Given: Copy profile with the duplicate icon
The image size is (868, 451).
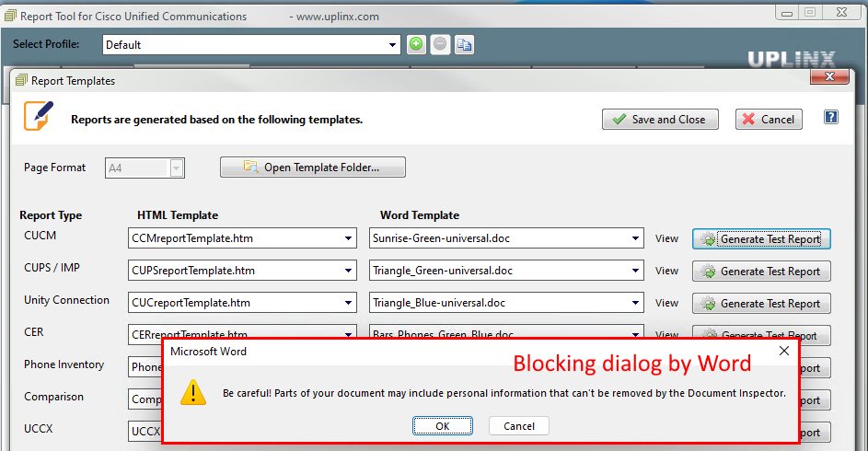Looking at the screenshot, I should (x=464, y=44).
